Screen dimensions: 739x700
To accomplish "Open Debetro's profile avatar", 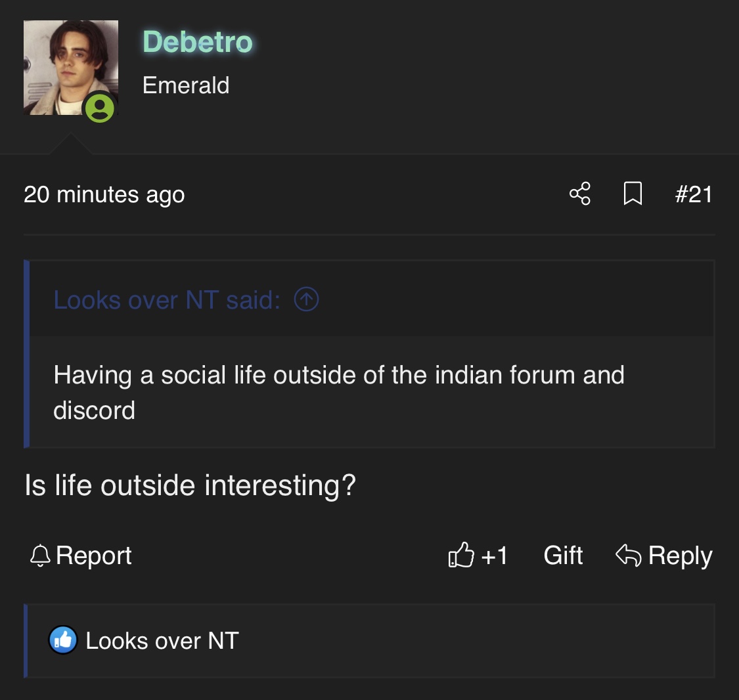I will (x=70, y=68).
